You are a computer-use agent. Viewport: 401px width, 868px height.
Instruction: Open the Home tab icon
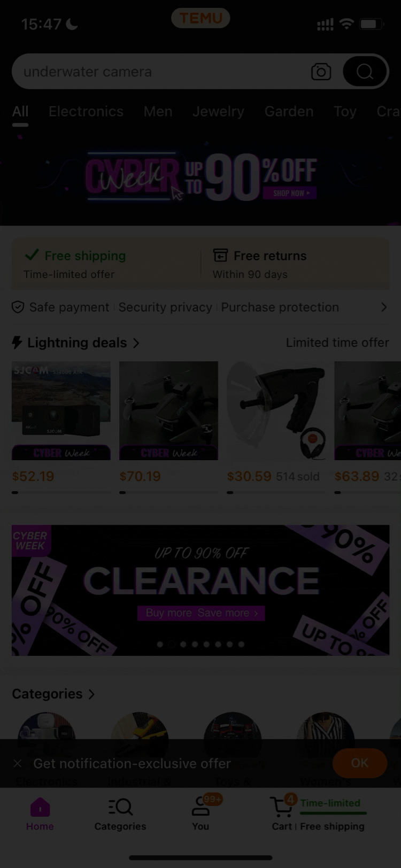(40, 807)
